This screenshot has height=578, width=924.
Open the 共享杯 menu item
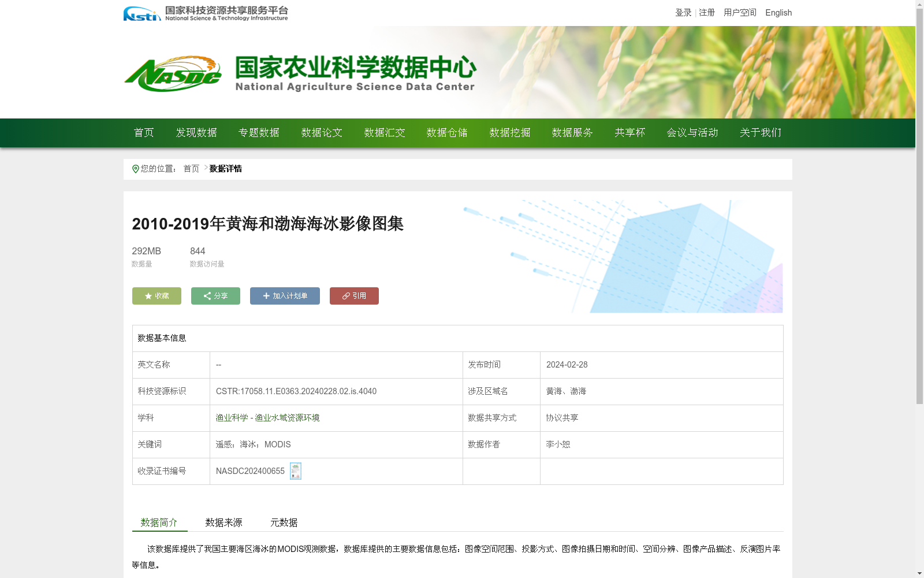point(630,133)
